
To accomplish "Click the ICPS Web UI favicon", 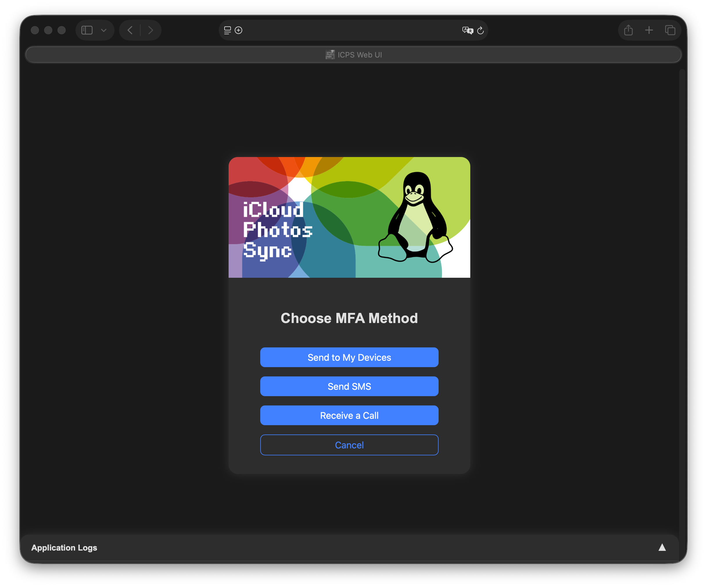I will pos(330,54).
